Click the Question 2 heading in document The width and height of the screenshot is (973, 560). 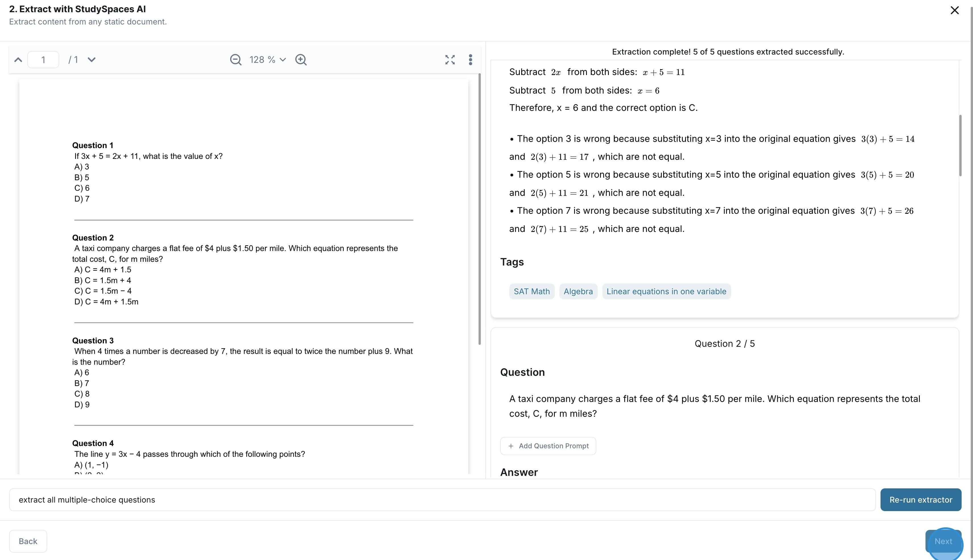click(x=93, y=238)
